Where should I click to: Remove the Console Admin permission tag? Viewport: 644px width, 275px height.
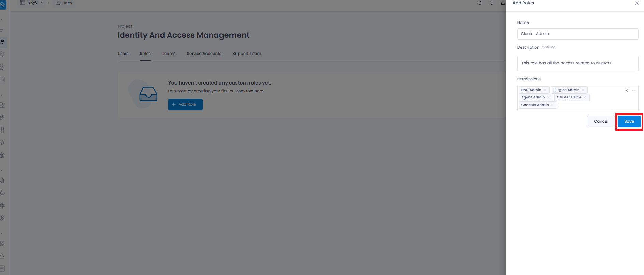[552, 105]
